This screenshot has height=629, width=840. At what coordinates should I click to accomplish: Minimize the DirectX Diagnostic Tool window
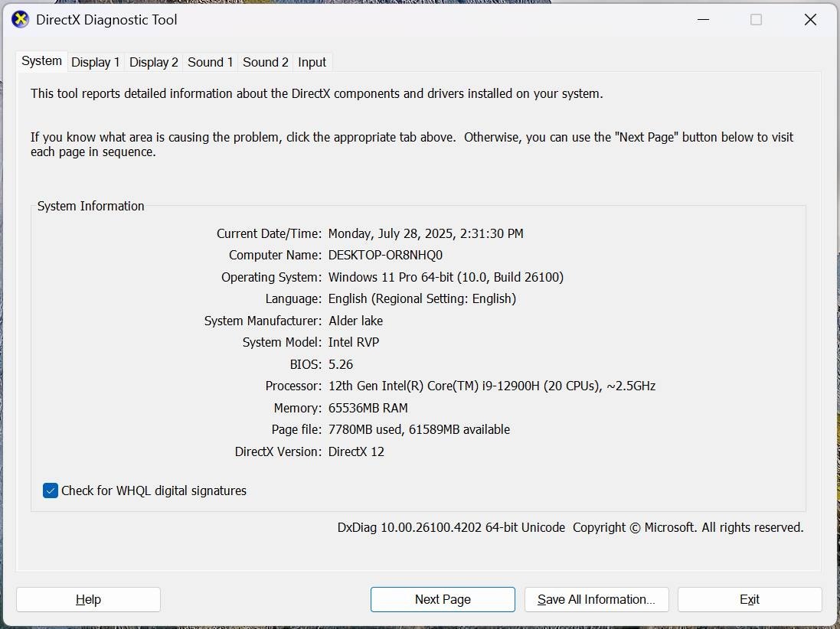coord(704,20)
